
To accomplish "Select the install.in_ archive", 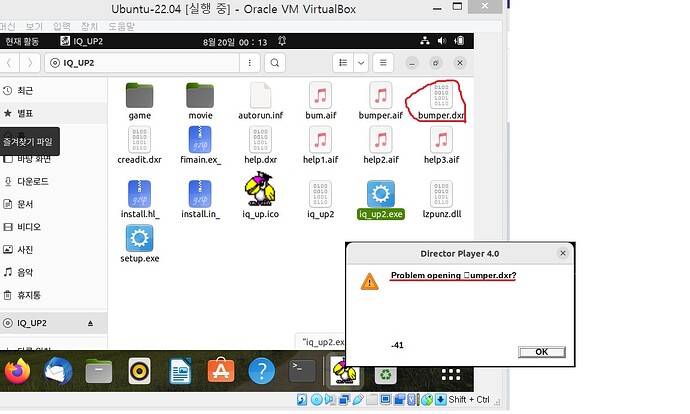I will point(200,200).
